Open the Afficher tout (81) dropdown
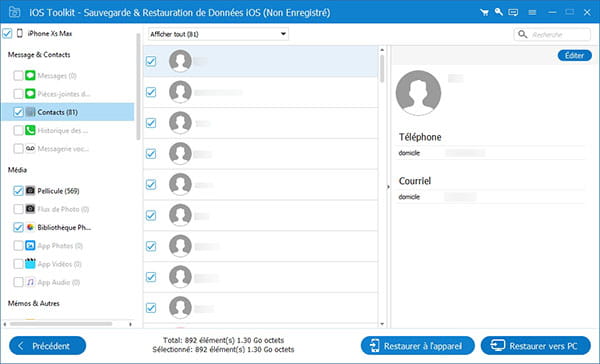This screenshot has height=364, width=600. (x=218, y=34)
